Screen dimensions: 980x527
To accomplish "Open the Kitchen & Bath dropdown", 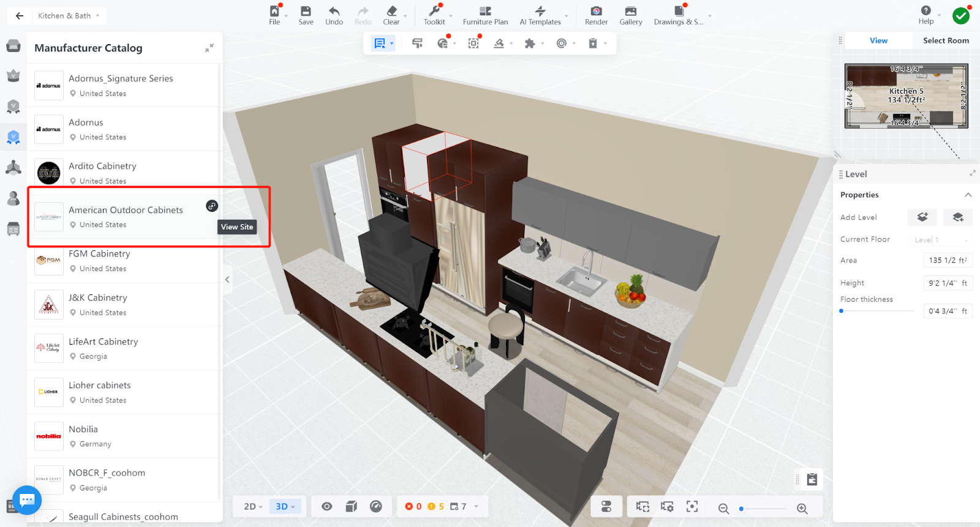I will pyautogui.click(x=69, y=16).
